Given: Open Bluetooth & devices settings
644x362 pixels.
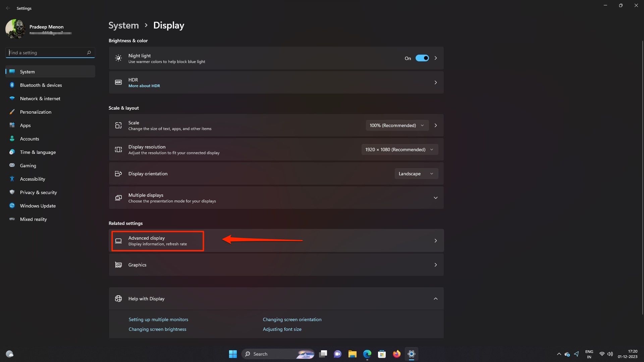Looking at the screenshot, I should [x=40, y=85].
